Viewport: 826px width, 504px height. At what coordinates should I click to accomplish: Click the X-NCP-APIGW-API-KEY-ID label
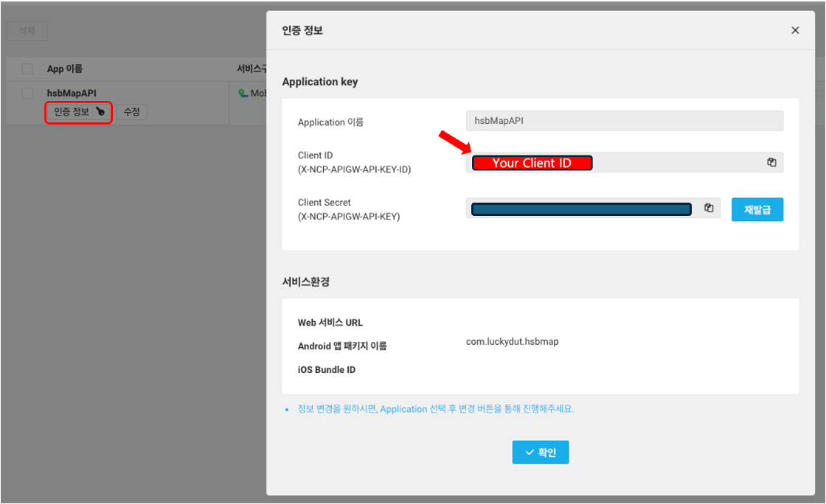[x=355, y=169]
